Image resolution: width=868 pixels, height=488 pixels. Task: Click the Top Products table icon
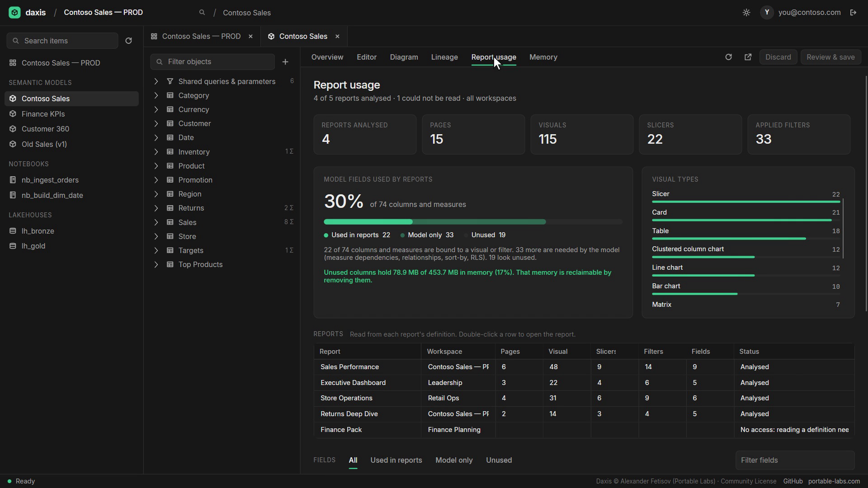[170, 264]
